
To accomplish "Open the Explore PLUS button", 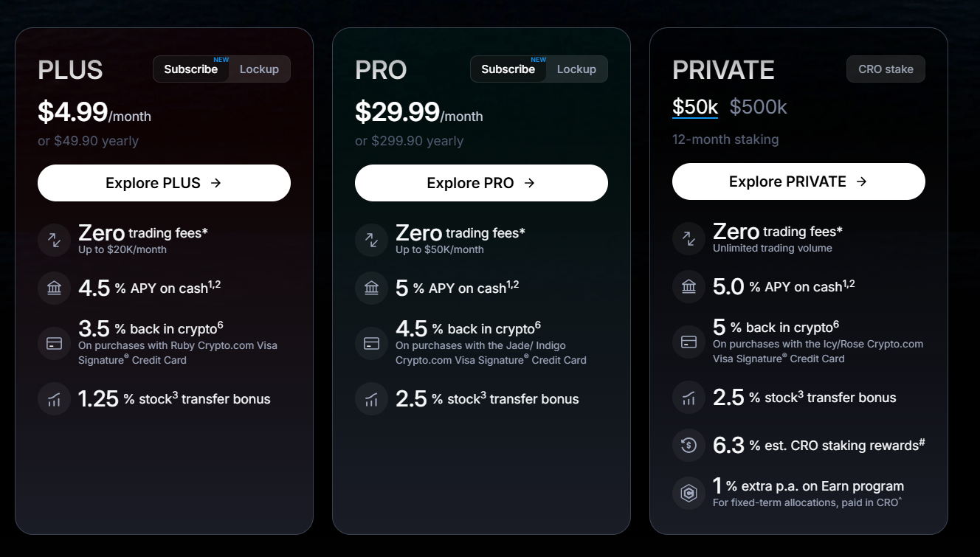I will [x=164, y=183].
